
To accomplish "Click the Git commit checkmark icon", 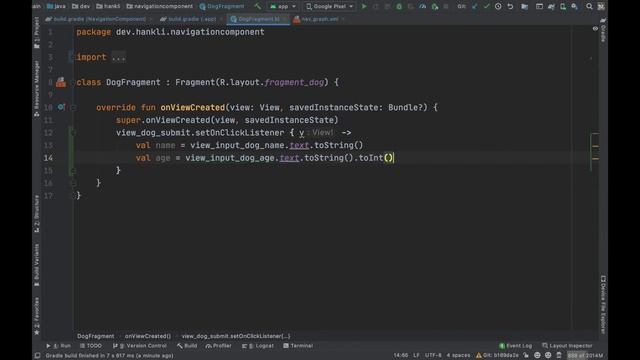I will (x=486, y=6).
